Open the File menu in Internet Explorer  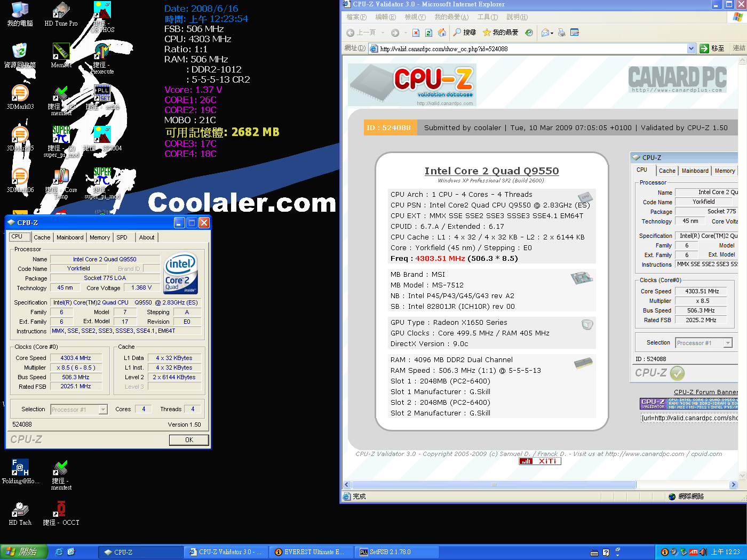[356, 17]
